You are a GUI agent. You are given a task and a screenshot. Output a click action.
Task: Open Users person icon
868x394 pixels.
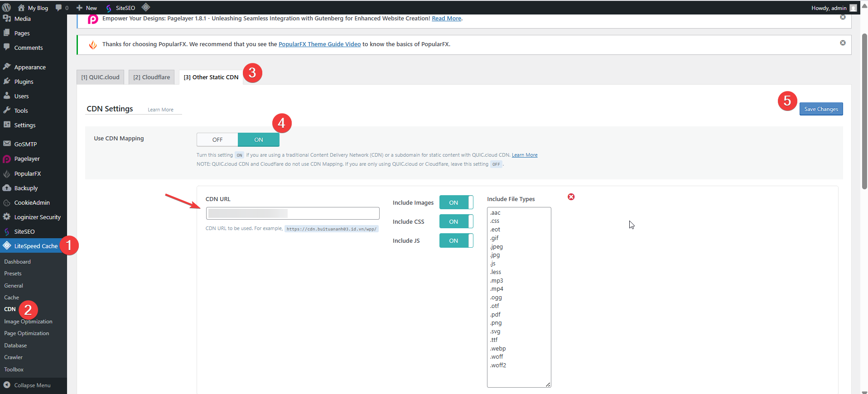point(7,96)
